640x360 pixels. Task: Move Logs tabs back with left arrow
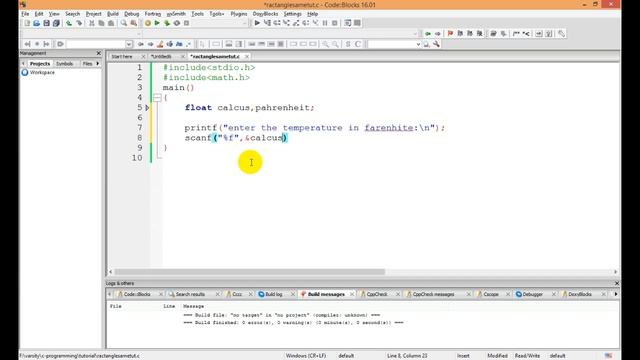(x=109, y=294)
